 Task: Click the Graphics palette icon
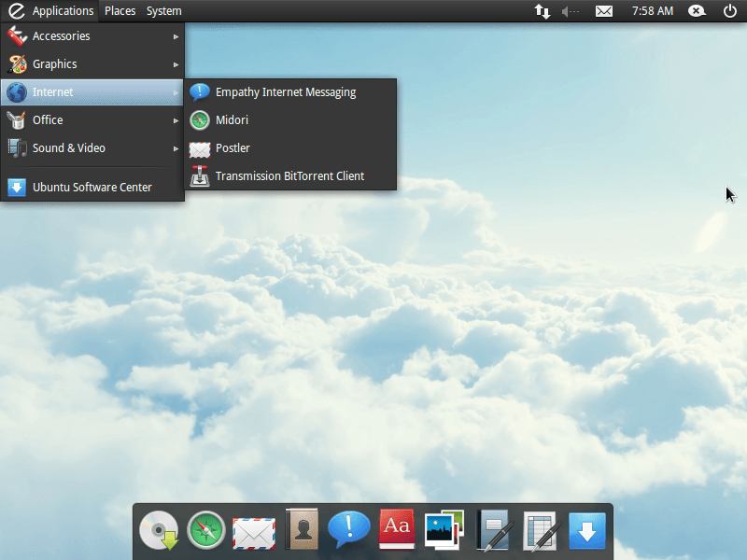click(x=17, y=64)
